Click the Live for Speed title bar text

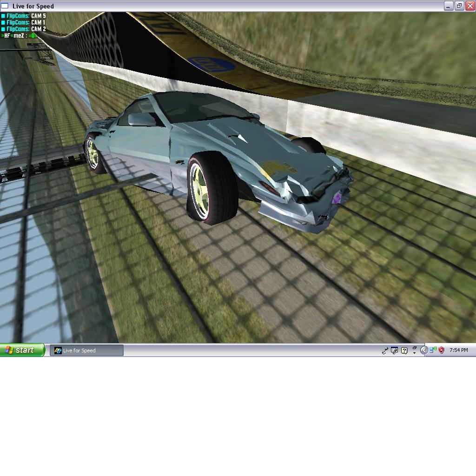click(x=33, y=6)
